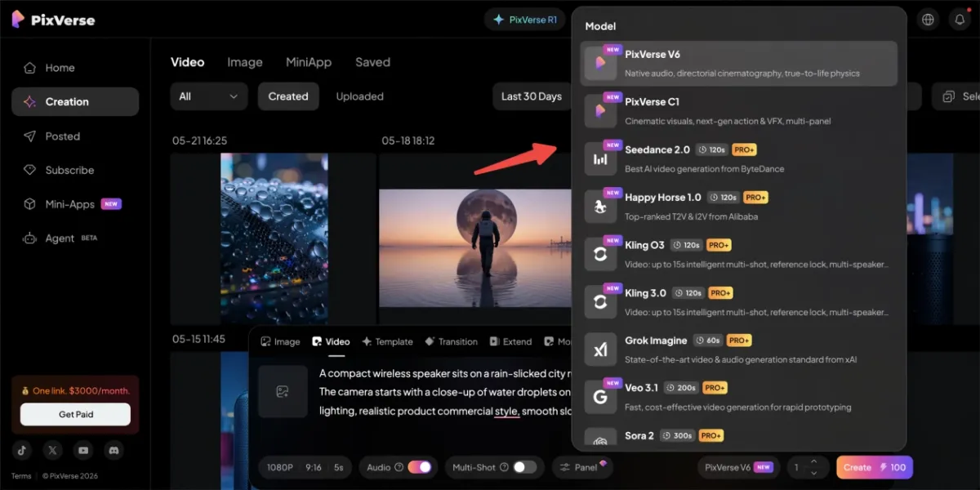Select the PixVerse C1 model icon

[600, 111]
